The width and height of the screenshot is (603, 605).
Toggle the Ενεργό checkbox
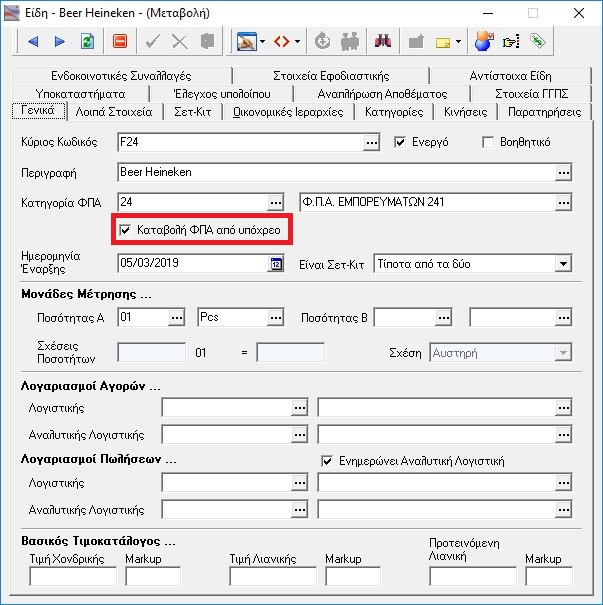pyautogui.click(x=400, y=142)
